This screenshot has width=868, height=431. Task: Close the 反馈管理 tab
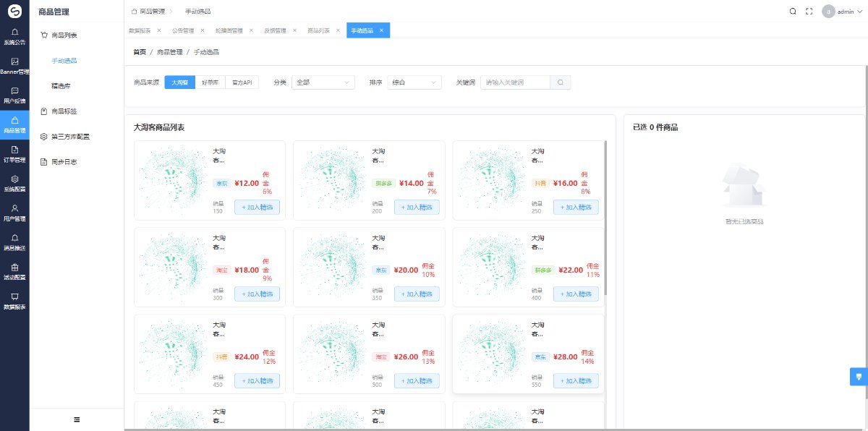[294, 30]
